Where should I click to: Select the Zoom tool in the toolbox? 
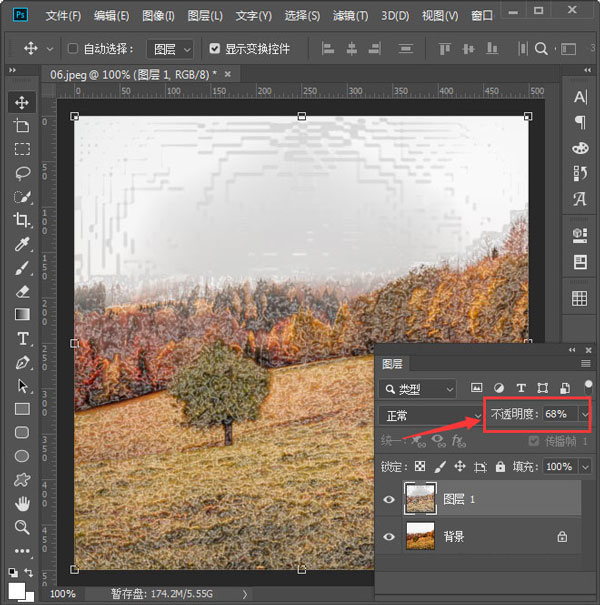[x=22, y=527]
